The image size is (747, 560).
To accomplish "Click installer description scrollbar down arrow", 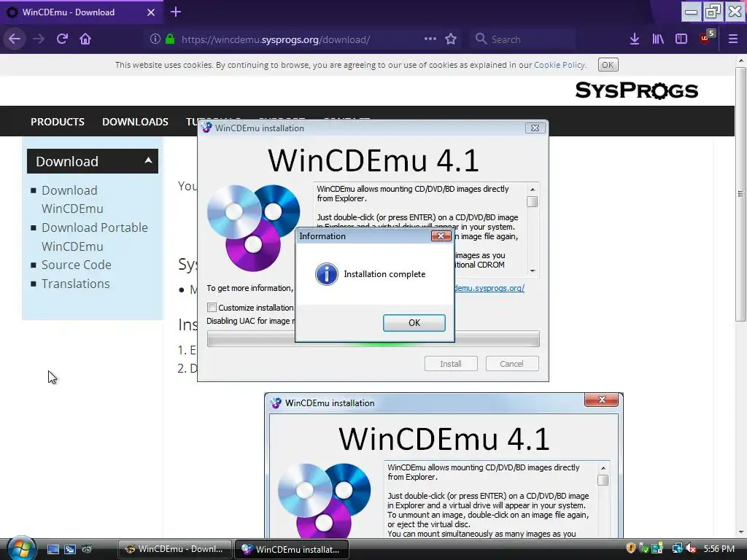I will pos(533,271).
